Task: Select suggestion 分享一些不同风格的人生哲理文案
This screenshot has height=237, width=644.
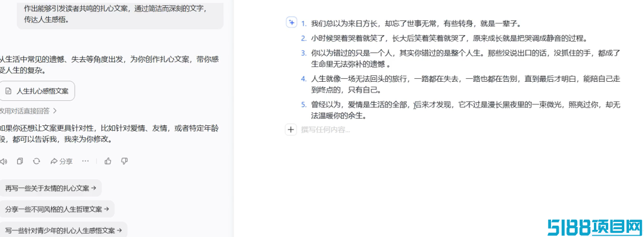Action: (x=57, y=209)
